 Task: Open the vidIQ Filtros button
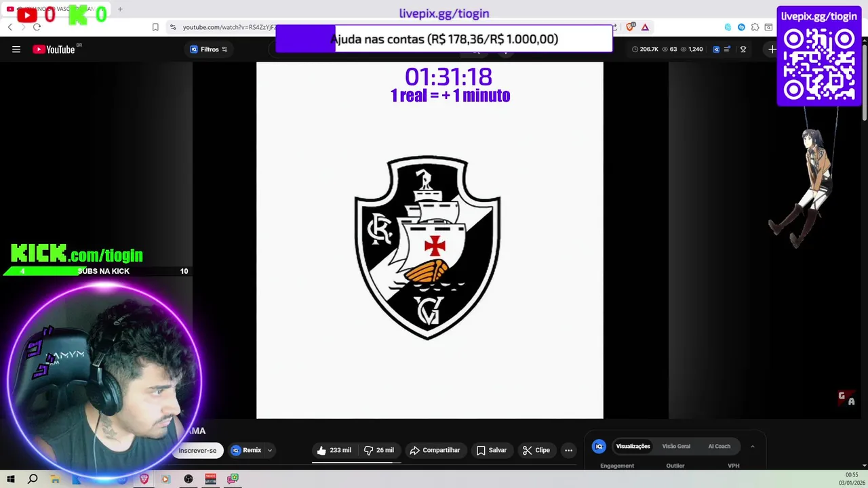(208, 49)
